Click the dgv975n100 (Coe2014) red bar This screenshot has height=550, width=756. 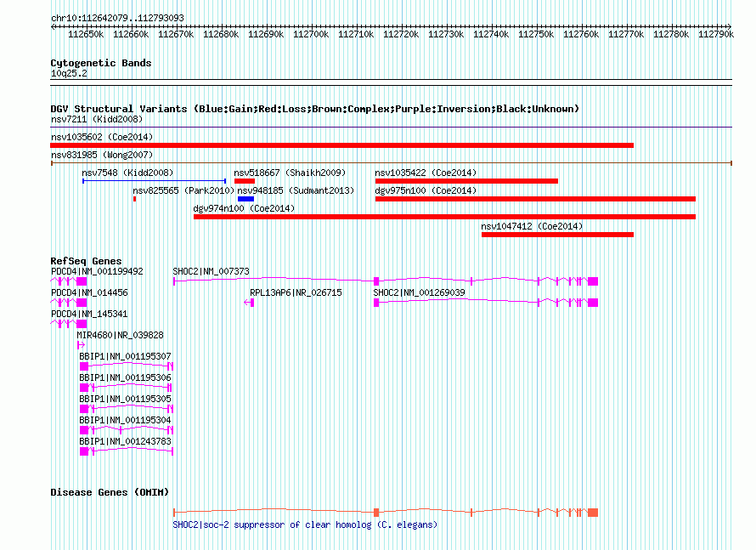pyautogui.click(x=535, y=199)
